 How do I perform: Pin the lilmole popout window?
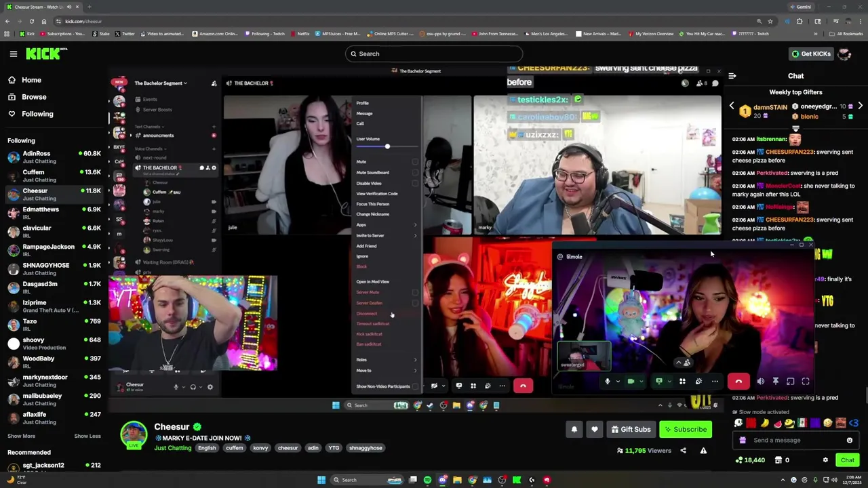776,382
